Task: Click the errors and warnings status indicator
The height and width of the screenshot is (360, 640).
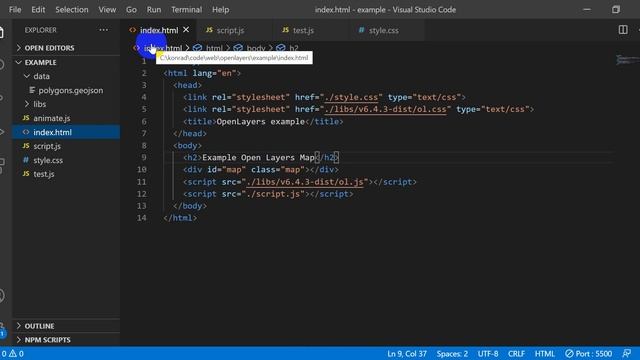Action: point(12,353)
